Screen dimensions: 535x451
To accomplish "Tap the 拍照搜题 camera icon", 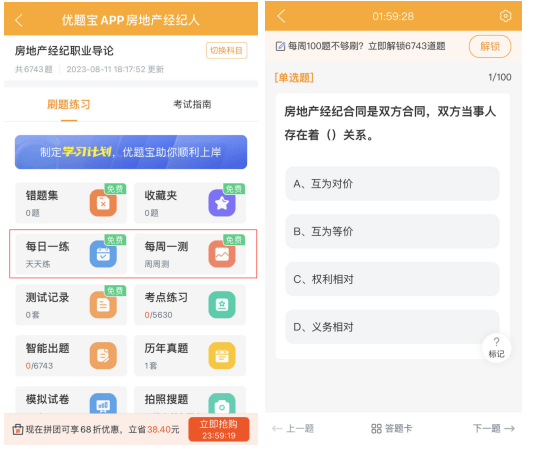I will [x=222, y=403].
